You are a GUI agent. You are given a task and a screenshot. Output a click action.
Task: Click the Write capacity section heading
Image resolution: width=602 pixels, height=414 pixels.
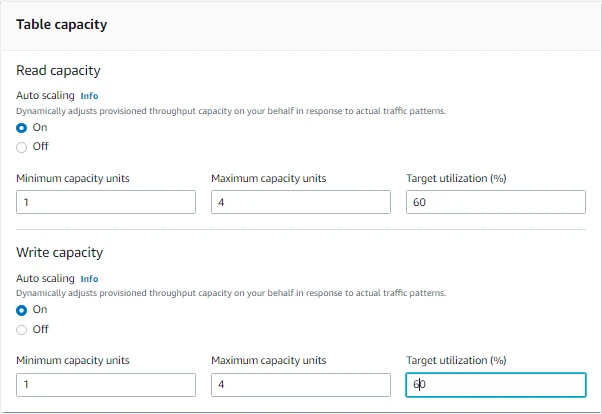click(59, 253)
